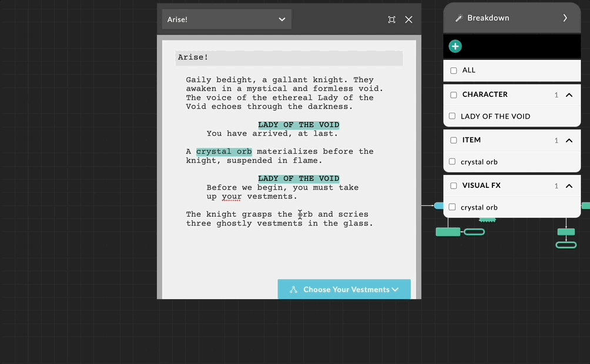Expand script editor to fullscreen

pyautogui.click(x=392, y=19)
